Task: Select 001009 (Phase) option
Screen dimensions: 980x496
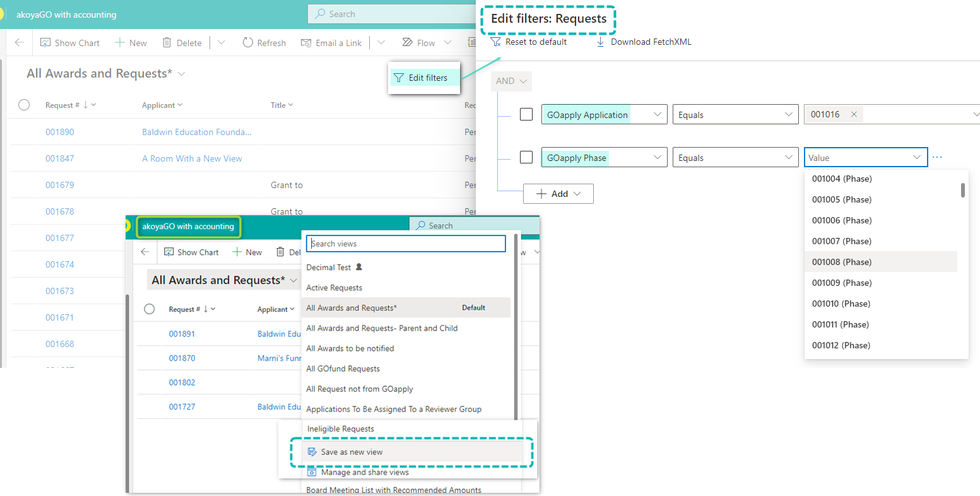Action: pyautogui.click(x=881, y=283)
